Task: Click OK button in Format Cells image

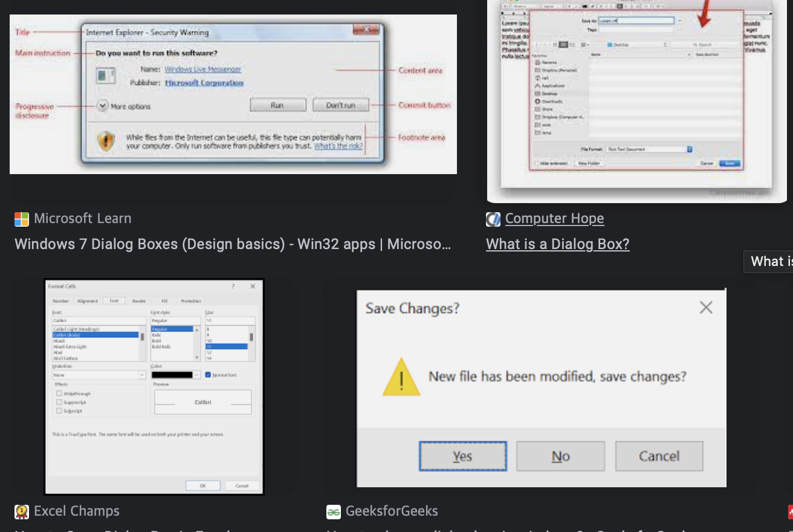Action: (x=203, y=485)
